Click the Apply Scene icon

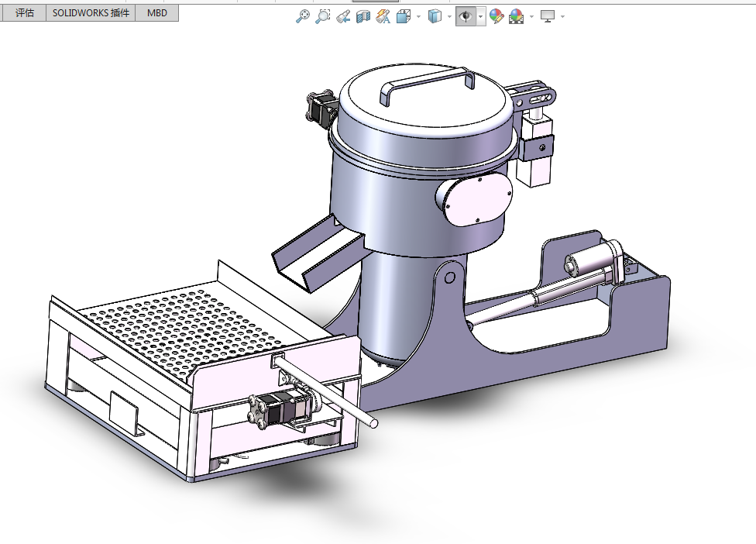tap(517, 16)
